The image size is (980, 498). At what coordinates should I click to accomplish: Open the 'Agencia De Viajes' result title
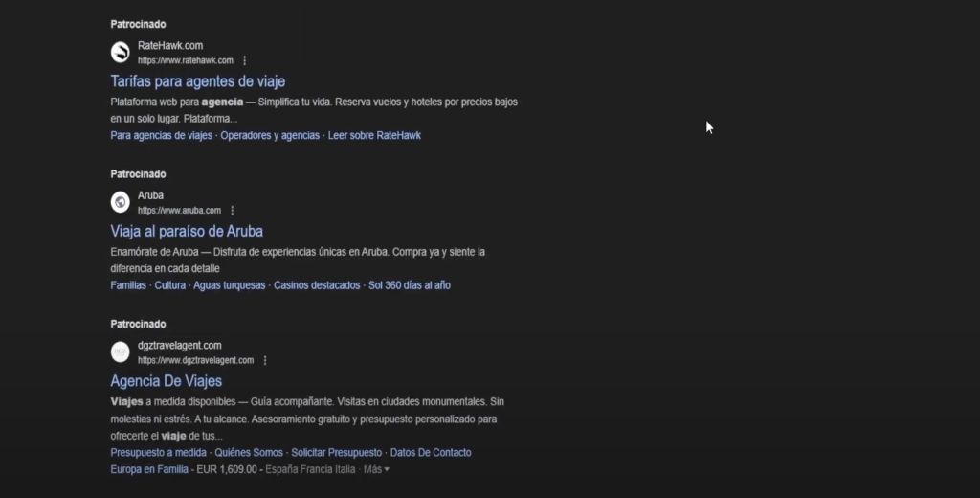click(167, 381)
